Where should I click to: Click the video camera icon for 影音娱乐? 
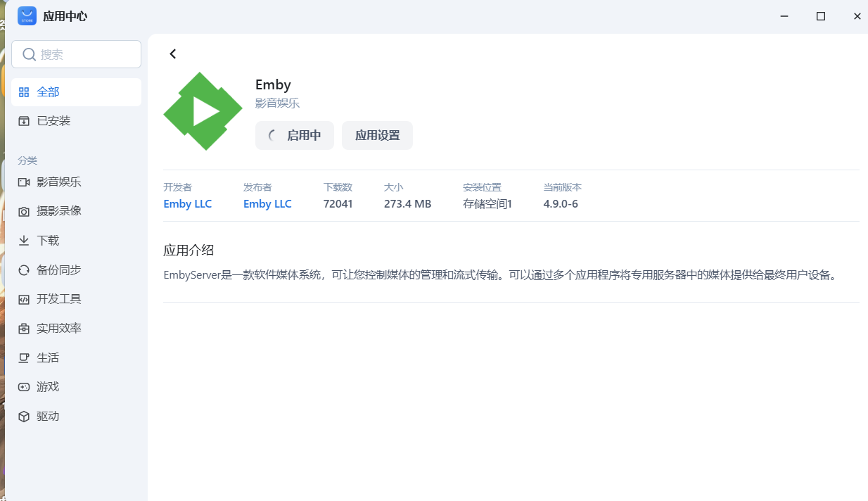click(x=24, y=182)
